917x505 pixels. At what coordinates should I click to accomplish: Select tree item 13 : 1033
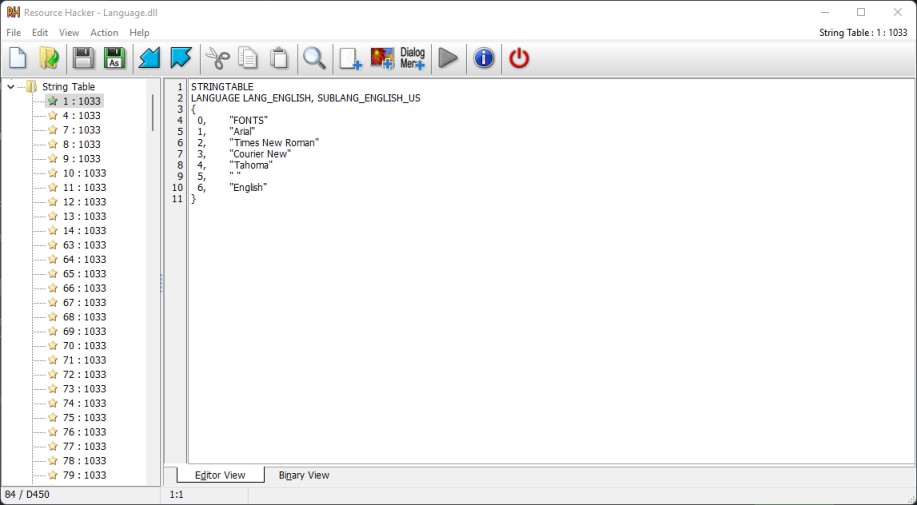[84, 216]
